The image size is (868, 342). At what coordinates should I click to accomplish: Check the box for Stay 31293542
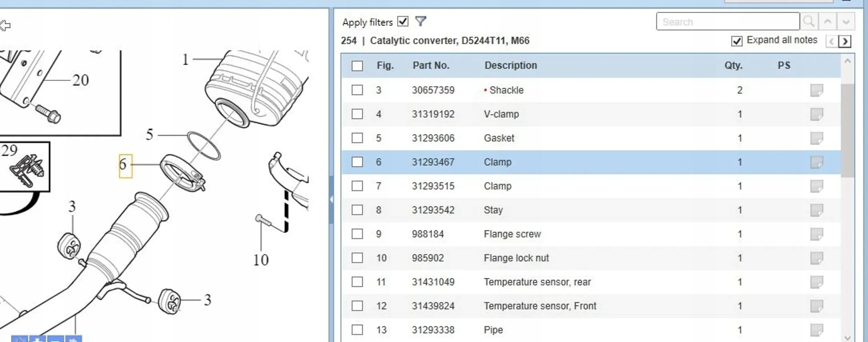[x=357, y=210]
